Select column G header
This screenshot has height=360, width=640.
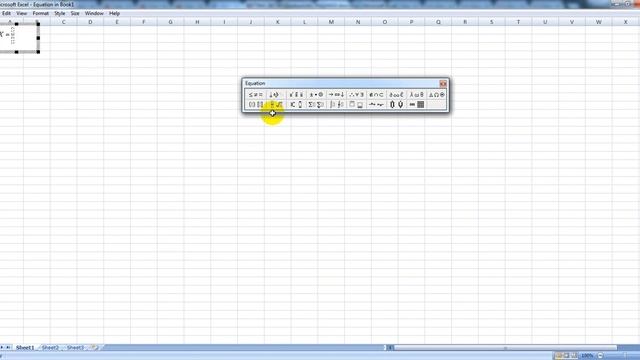click(170, 22)
